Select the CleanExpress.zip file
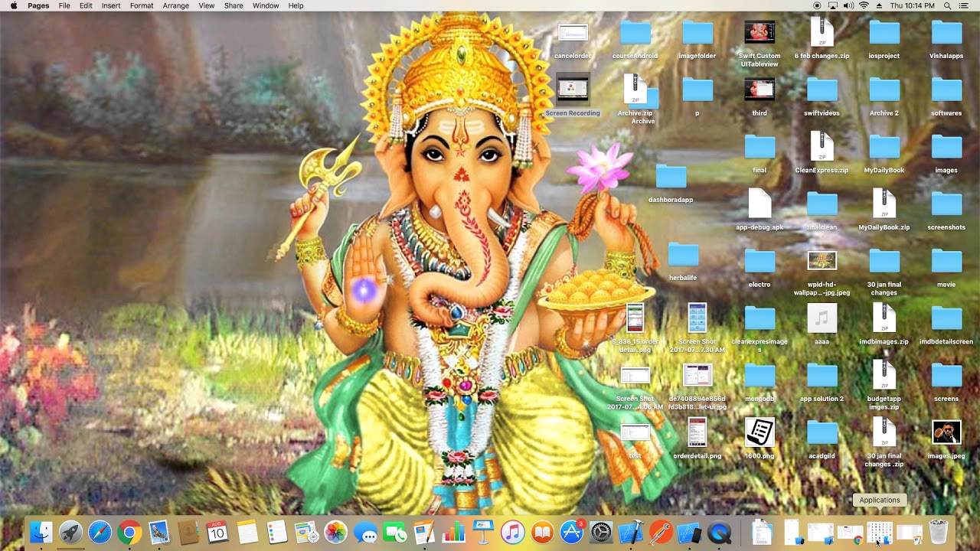The height and width of the screenshot is (551, 980). pos(822,153)
